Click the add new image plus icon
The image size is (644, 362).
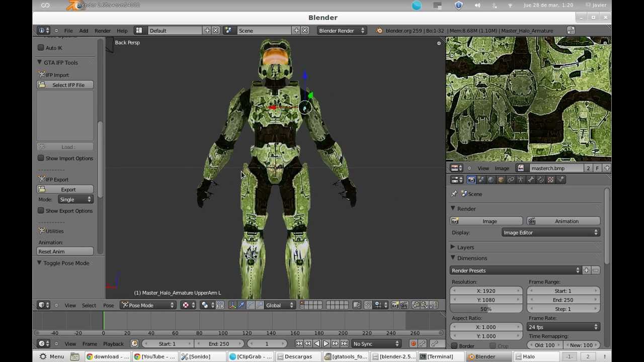[607, 168]
